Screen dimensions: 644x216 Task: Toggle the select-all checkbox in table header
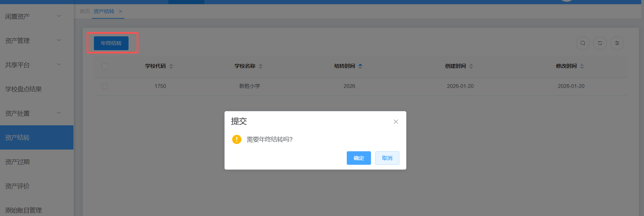[105, 66]
